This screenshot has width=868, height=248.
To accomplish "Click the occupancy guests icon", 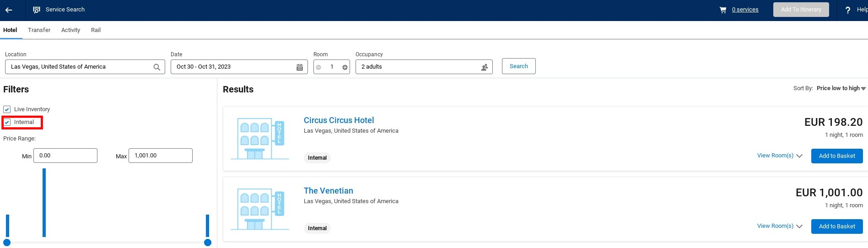I will 485,67.
